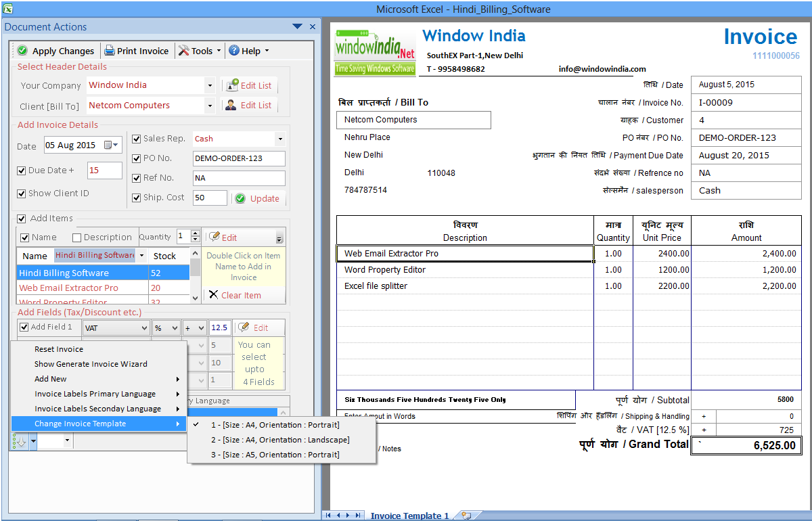Choose template 2 A4 Landscape
This screenshot has height=521, width=812.
pyautogui.click(x=281, y=440)
